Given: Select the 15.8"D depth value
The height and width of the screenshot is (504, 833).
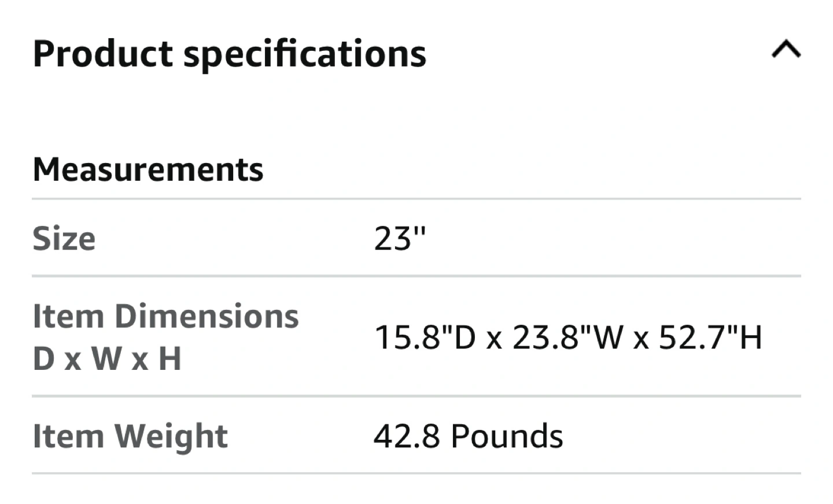Looking at the screenshot, I should [425, 337].
